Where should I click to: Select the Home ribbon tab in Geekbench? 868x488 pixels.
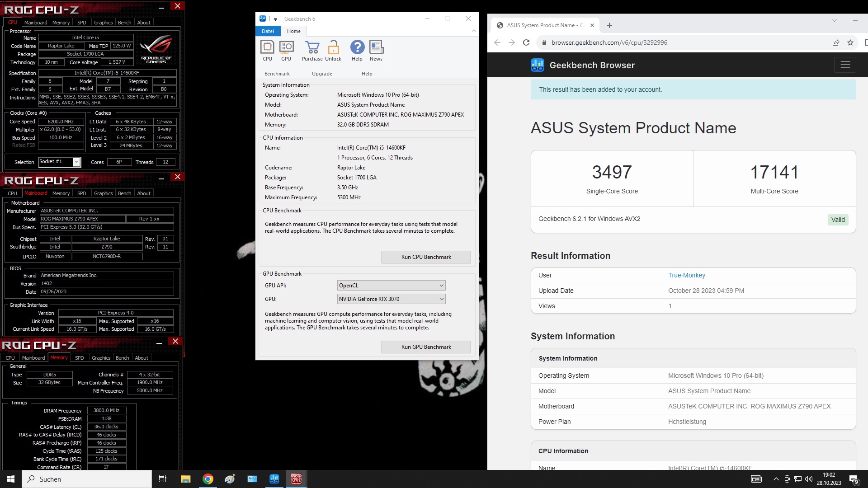(x=294, y=31)
